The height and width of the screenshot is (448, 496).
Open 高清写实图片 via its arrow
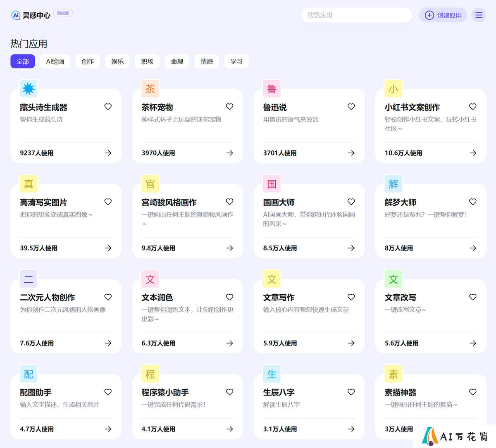pyautogui.click(x=108, y=248)
